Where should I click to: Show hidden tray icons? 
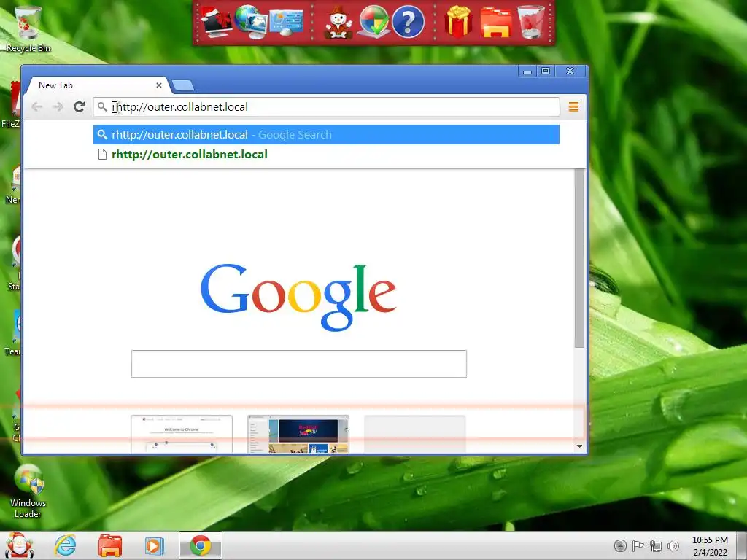coord(620,545)
